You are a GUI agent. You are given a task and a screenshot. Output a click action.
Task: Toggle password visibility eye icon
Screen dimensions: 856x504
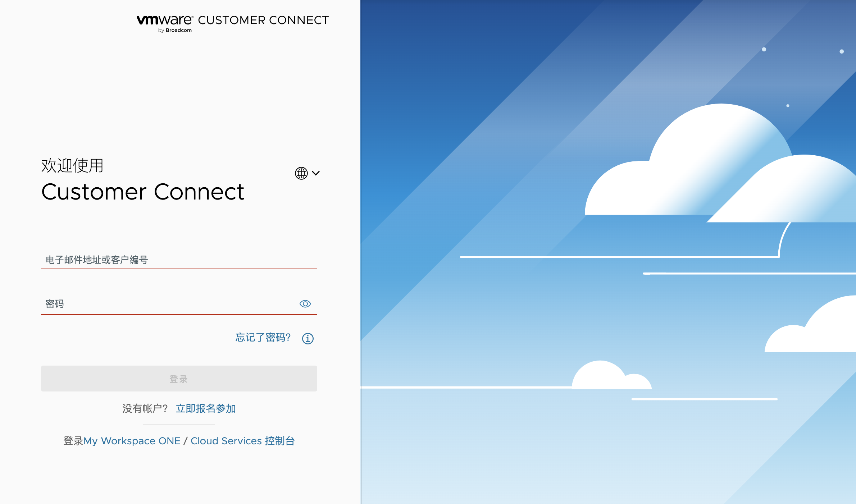click(x=305, y=304)
